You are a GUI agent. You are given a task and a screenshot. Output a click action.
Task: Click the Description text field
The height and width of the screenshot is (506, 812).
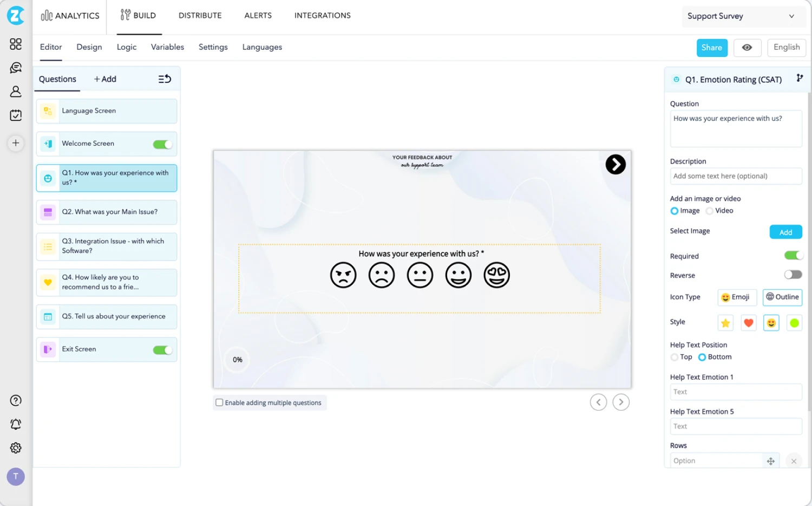(736, 176)
